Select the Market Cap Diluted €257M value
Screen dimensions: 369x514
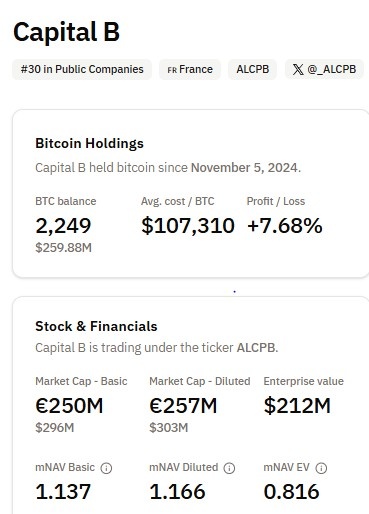(x=183, y=406)
